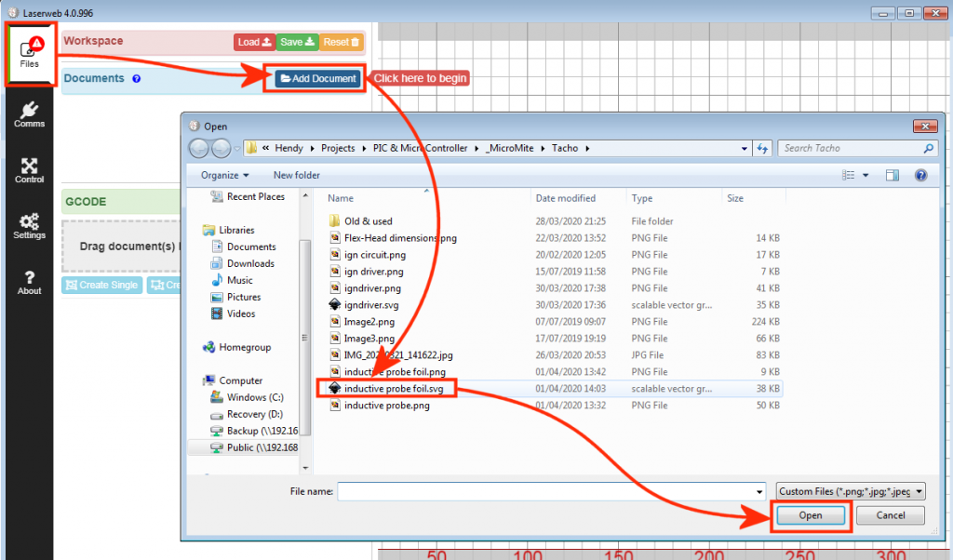Open the change view dropdown
The image size is (953, 560).
[x=866, y=175]
